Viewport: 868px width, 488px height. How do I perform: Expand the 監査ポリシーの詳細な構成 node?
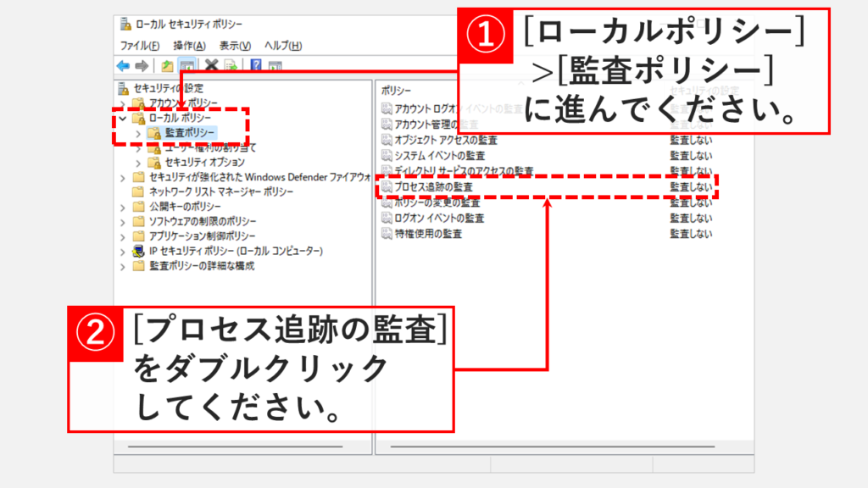tap(123, 266)
